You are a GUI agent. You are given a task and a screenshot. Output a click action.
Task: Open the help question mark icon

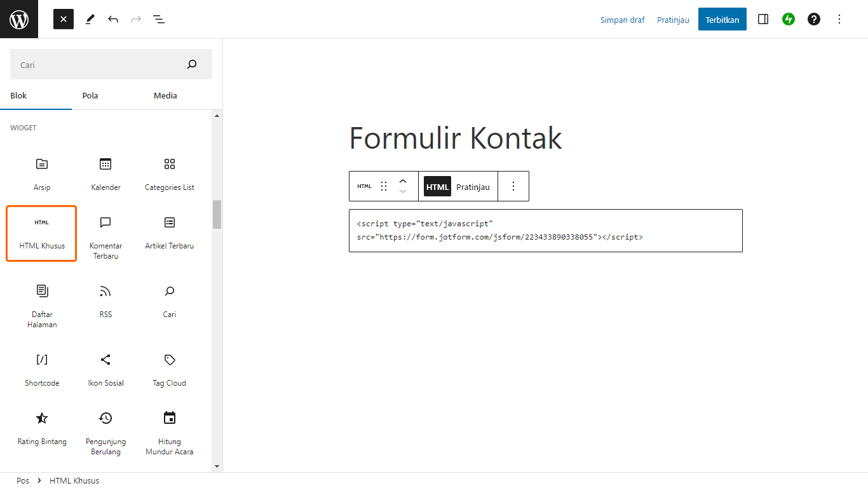click(814, 19)
